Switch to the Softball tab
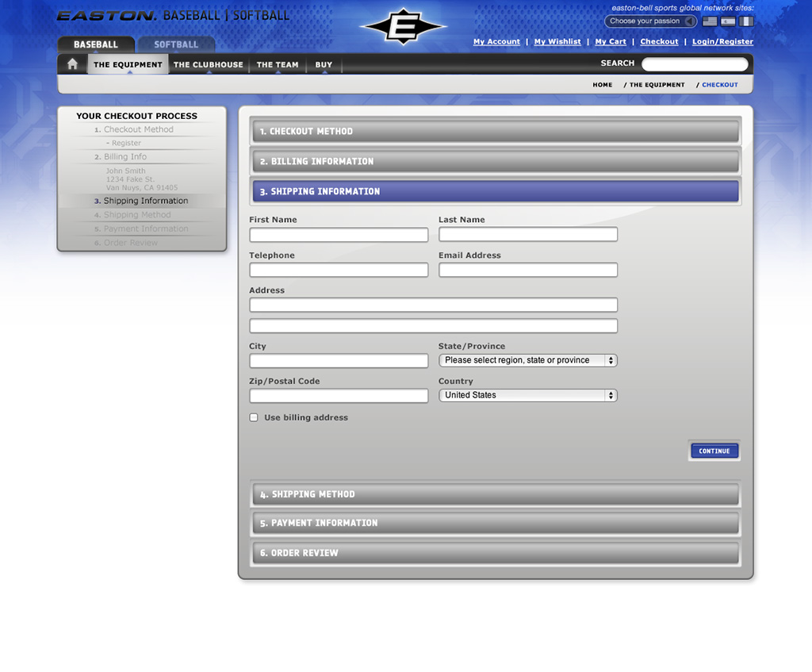This screenshot has width=812, height=672. pos(176,44)
